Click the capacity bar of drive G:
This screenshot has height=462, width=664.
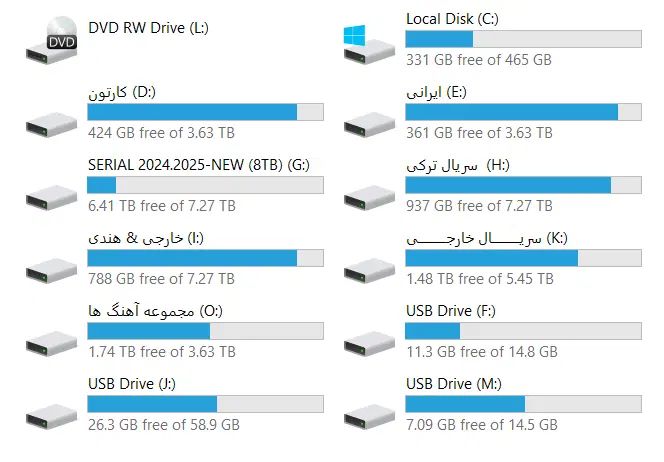pos(205,185)
